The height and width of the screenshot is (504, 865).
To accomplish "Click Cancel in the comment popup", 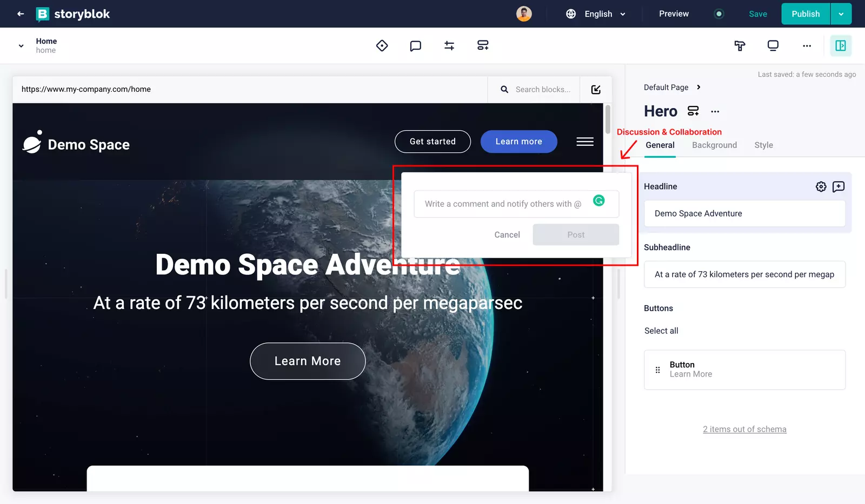I will [x=507, y=235].
